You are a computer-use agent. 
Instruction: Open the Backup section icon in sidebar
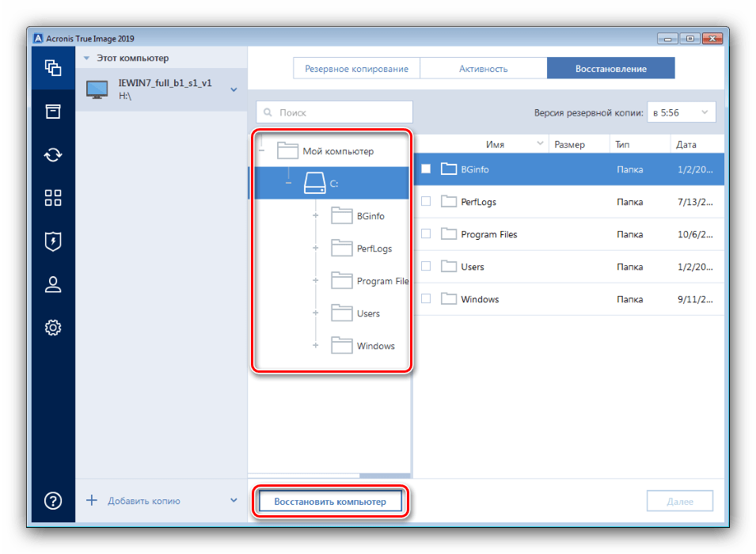53,68
